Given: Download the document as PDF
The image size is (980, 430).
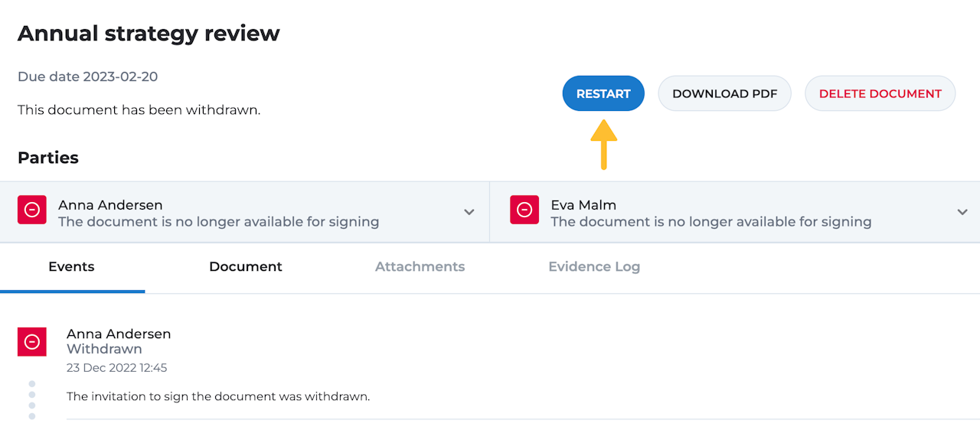Looking at the screenshot, I should tap(724, 94).
